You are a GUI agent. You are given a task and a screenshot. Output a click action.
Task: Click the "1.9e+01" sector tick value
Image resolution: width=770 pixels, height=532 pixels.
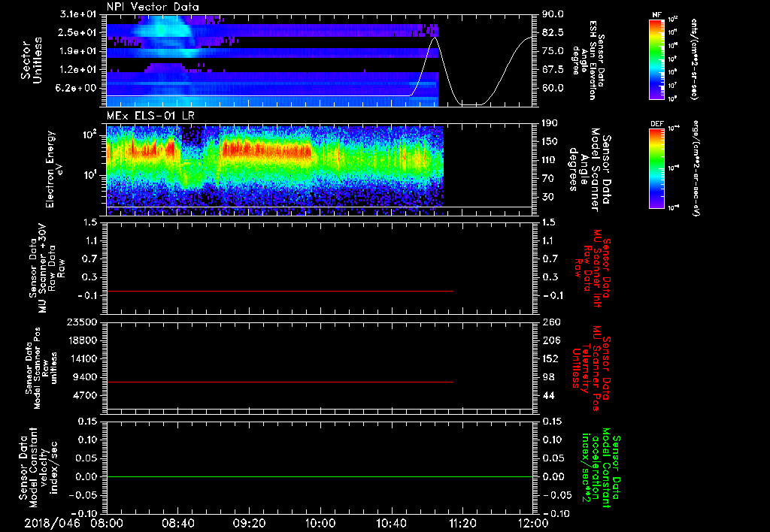coord(78,51)
